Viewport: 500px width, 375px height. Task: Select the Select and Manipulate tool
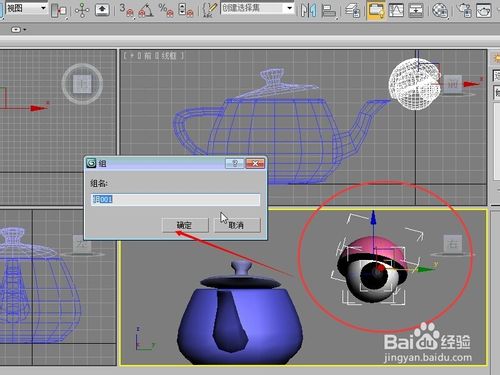(x=82, y=10)
